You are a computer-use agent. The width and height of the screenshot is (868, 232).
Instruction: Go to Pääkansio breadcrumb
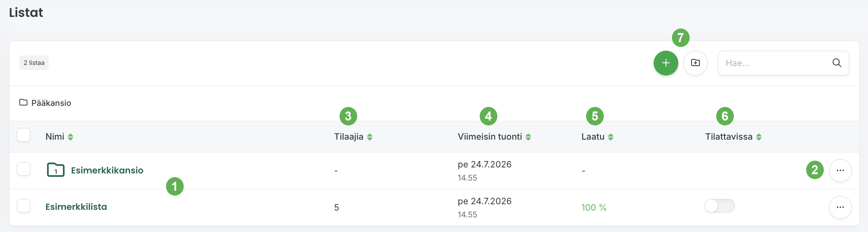click(51, 103)
